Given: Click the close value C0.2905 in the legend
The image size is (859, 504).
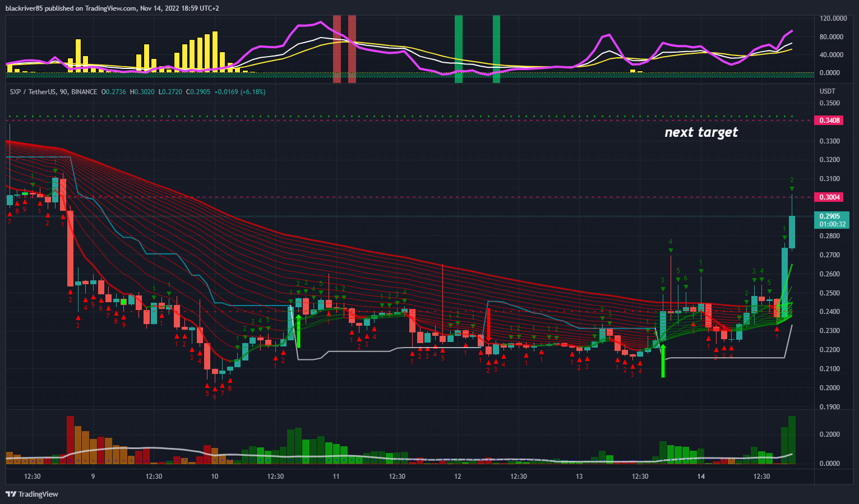Looking at the screenshot, I should [x=198, y=92].
